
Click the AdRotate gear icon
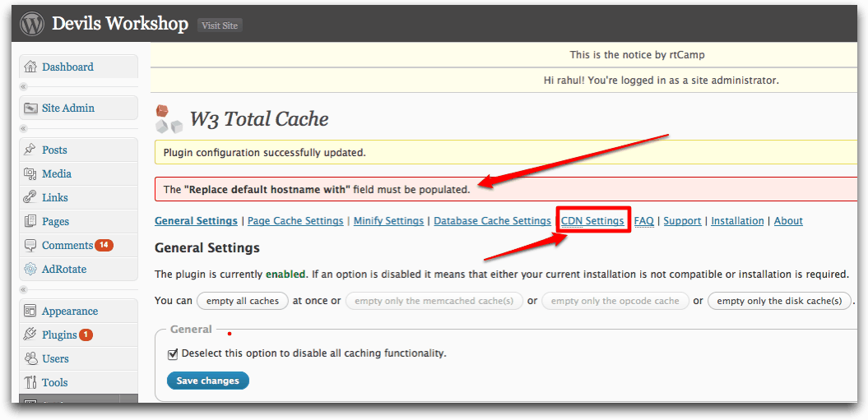coord(30,269)
